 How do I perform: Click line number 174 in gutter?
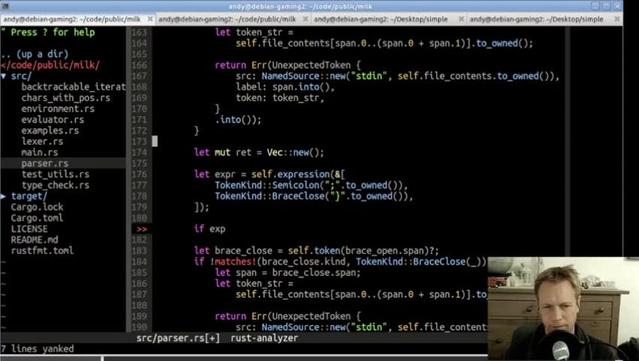[139, 152]
